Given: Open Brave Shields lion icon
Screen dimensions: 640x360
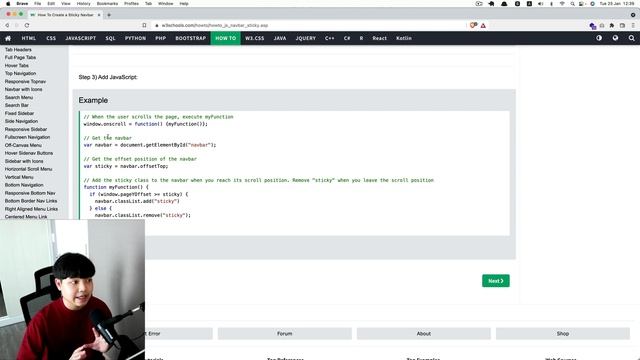Looking at the screenshot, I should [473, 25].
